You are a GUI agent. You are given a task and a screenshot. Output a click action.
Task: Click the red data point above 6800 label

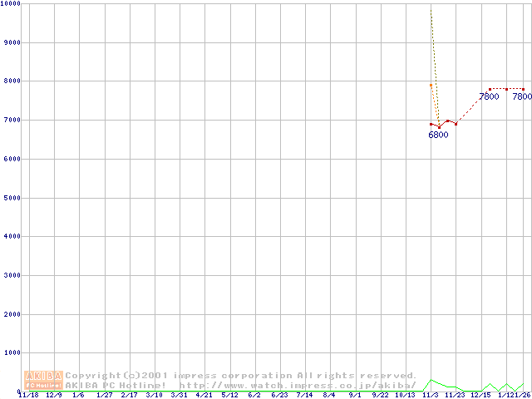[x=439, y=126]
